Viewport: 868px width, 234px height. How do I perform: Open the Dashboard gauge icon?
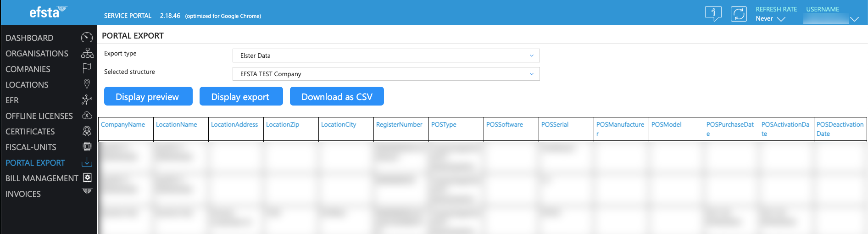pyautogui.click(x=87, y=38)
